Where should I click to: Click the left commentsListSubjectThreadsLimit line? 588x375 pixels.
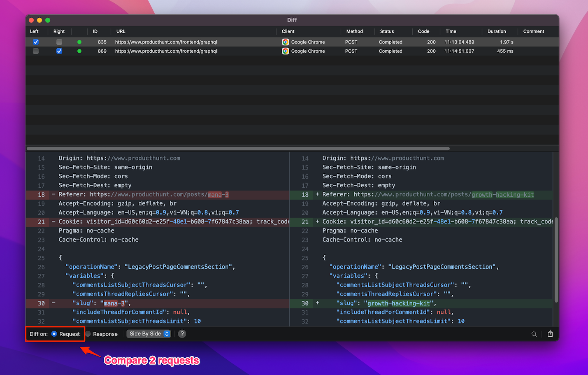click(x=137, y=321)
